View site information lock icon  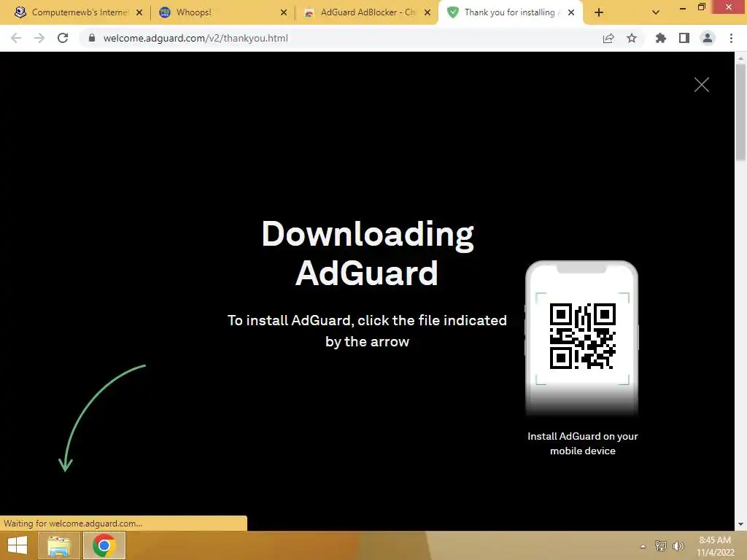91,38
